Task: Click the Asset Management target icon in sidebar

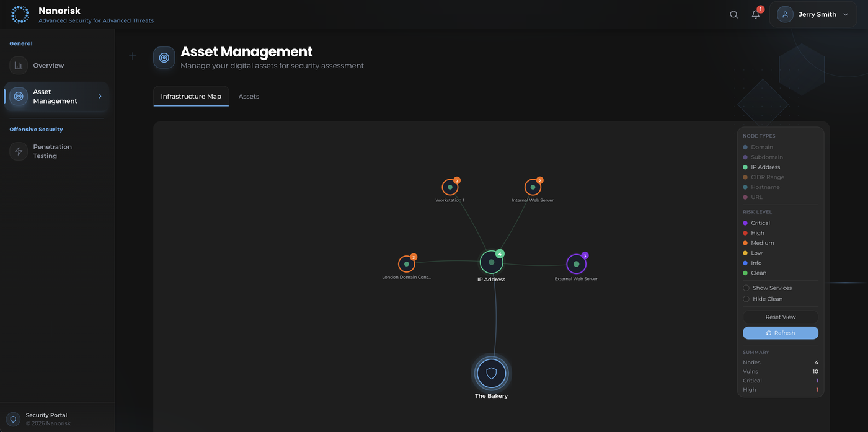Action: (x=18, y=96)
